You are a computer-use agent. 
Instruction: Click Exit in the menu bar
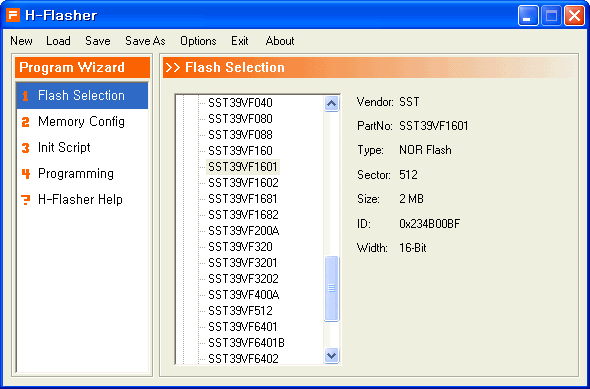click(240, 41)
